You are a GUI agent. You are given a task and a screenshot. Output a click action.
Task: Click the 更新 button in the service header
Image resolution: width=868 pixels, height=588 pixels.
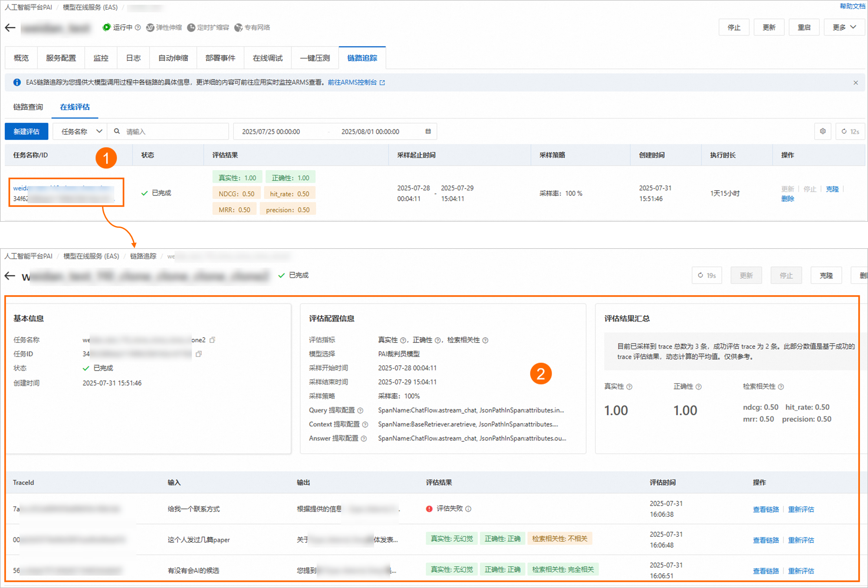(769, 27)
